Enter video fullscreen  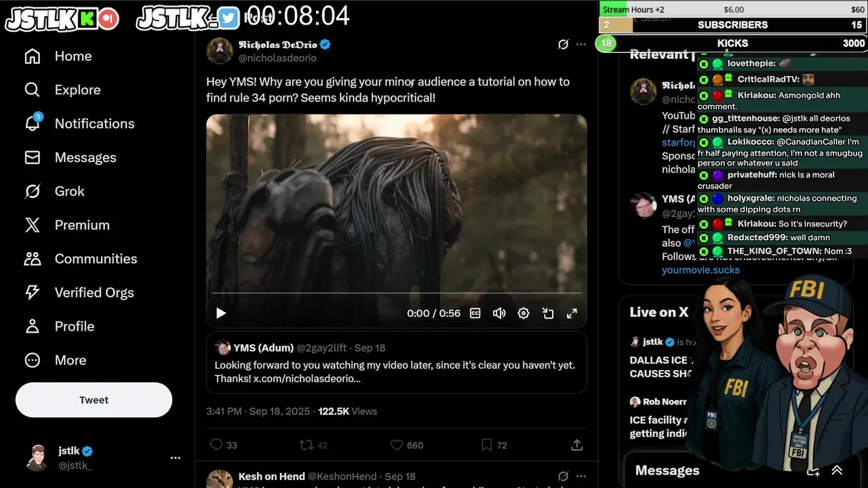click(572, 313)
